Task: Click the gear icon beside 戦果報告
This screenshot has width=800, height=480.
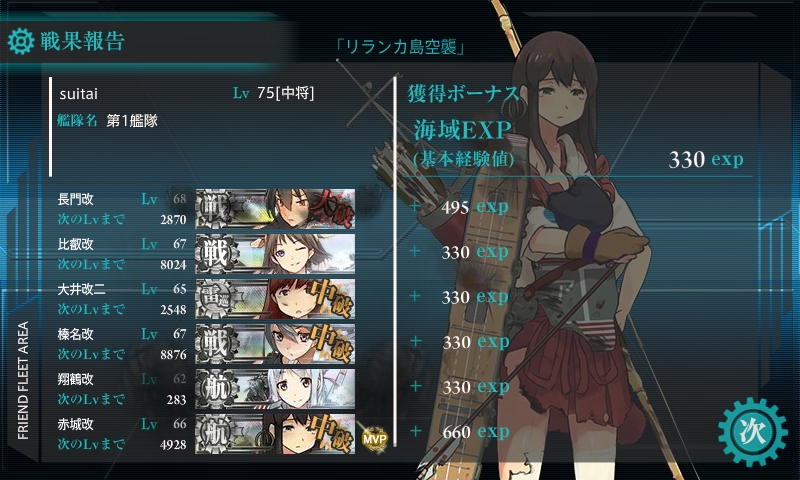Action: 21,41
